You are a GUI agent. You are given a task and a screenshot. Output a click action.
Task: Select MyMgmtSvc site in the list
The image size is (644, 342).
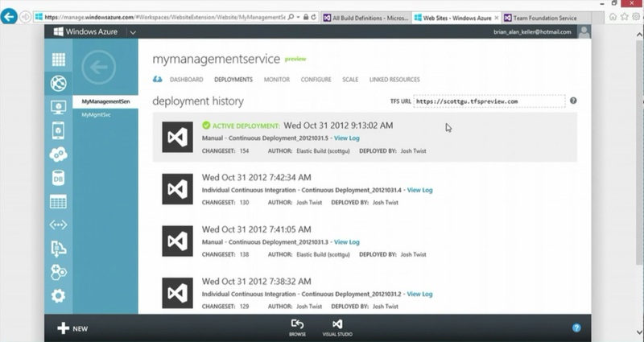click(x=96, y=114)
